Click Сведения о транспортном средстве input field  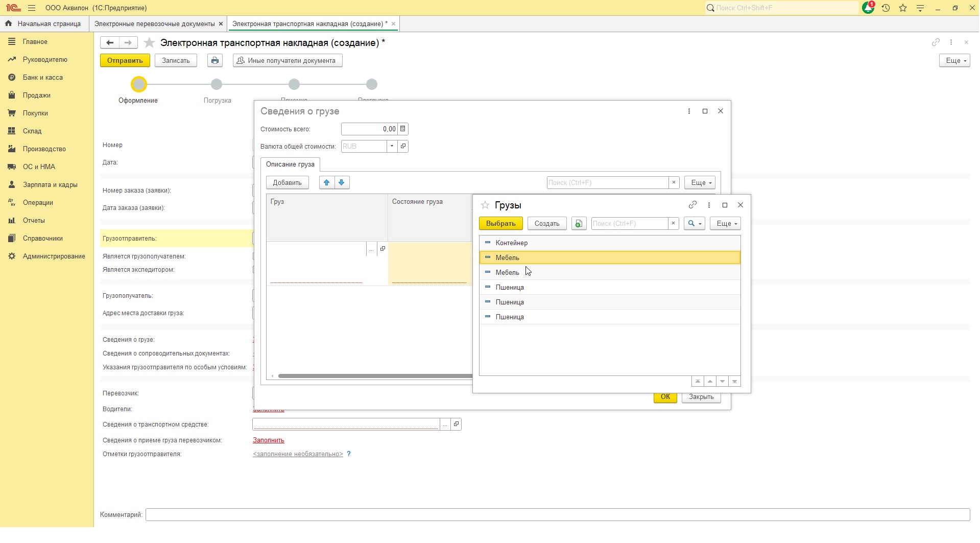click(346, 424)
